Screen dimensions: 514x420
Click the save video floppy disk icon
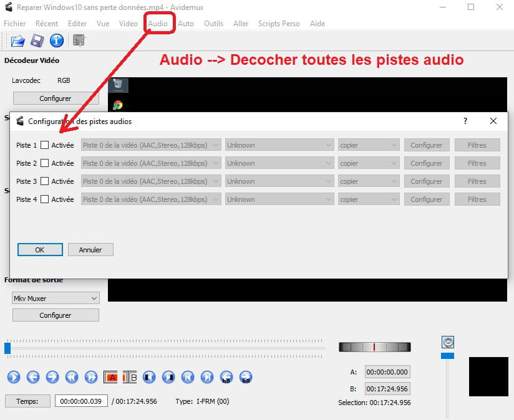[x=37, y=41]
